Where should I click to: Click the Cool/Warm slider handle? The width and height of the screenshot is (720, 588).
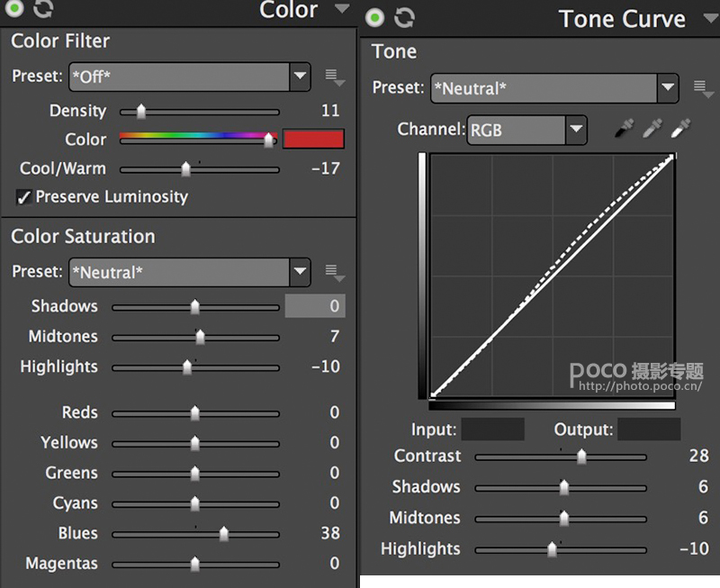[185, 169]
